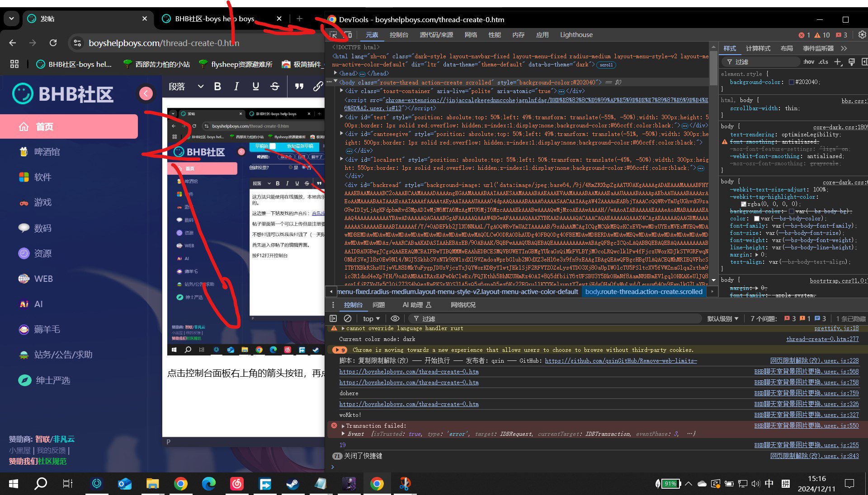Toggle the rendering emulation brush icon in Styles
The image size is (868, 495).
[852, 62]
